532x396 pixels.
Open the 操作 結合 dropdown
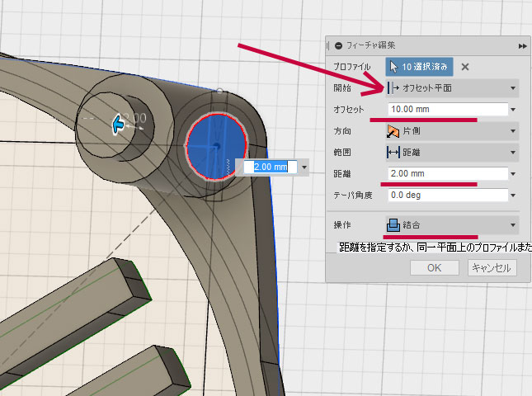click(452, 224)
